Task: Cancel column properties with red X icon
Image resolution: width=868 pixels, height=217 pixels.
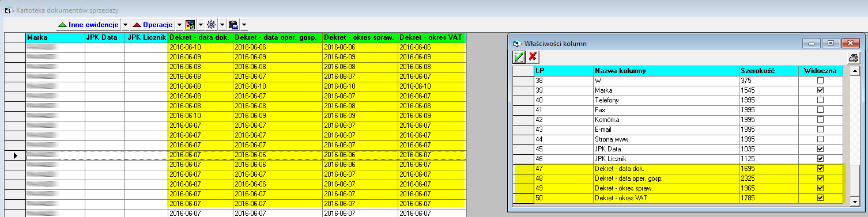Action: [533, 57]
